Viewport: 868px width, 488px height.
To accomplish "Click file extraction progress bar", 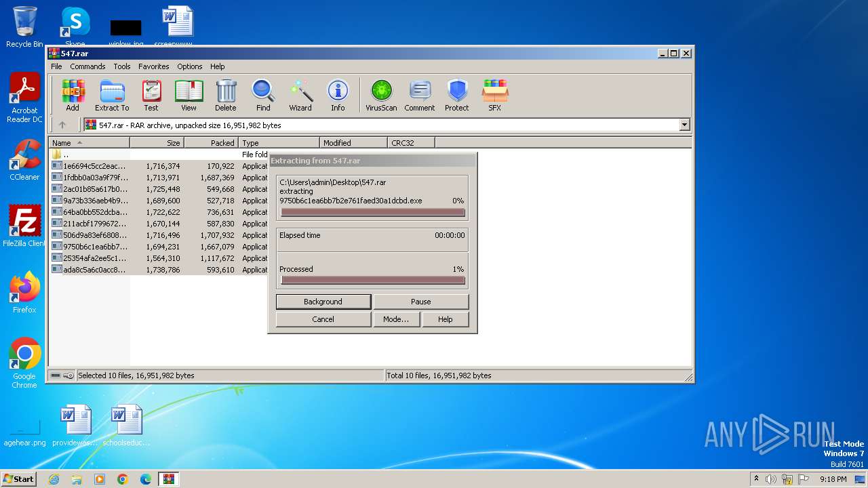I will (x=373, y=213).
